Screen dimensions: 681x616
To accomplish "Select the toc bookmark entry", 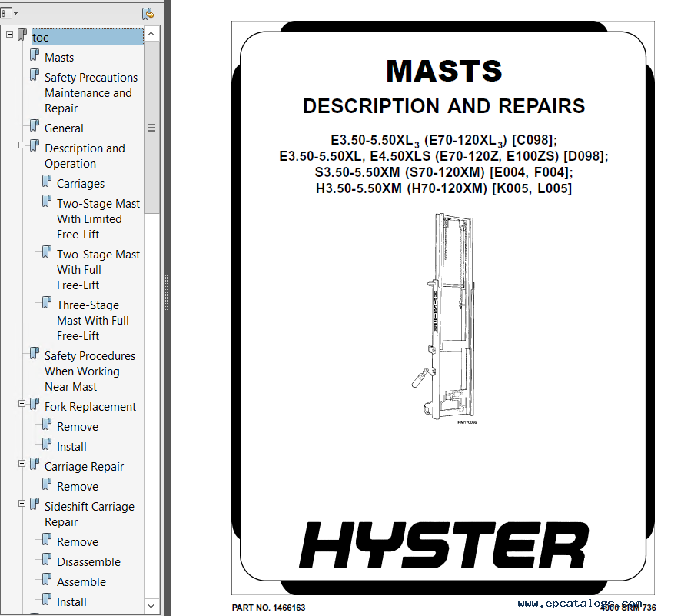I will pos(88,38).
